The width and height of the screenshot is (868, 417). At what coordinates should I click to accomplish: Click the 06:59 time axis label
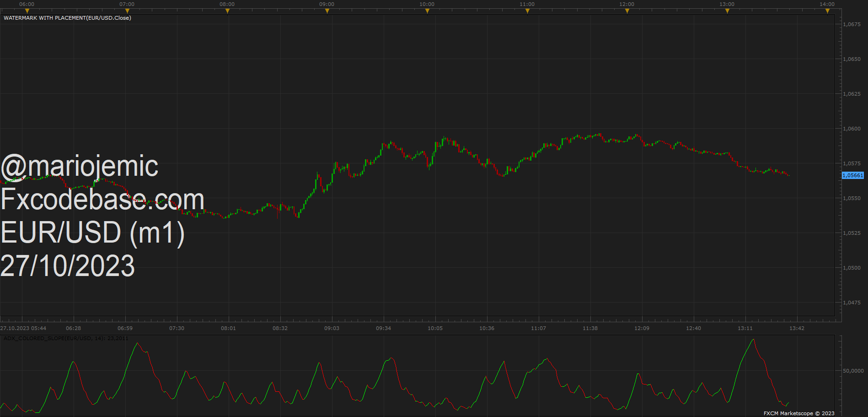(x=125, y=328)
